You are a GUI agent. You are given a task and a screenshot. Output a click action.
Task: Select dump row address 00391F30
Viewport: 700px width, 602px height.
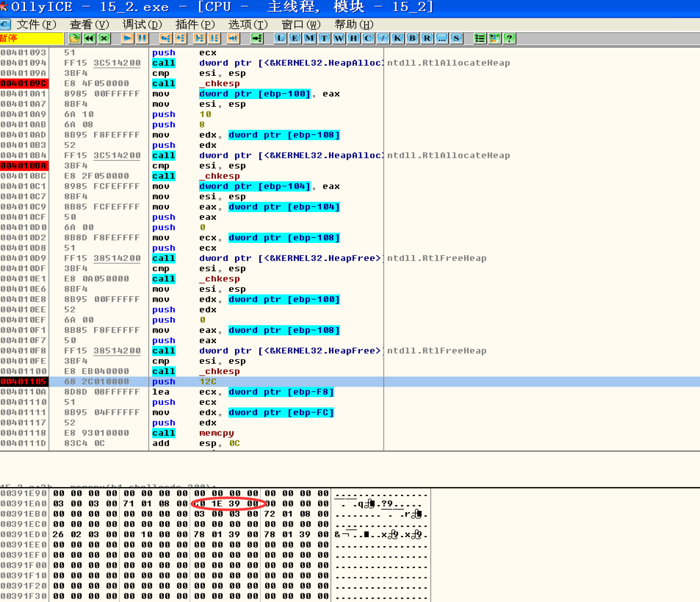24,596
